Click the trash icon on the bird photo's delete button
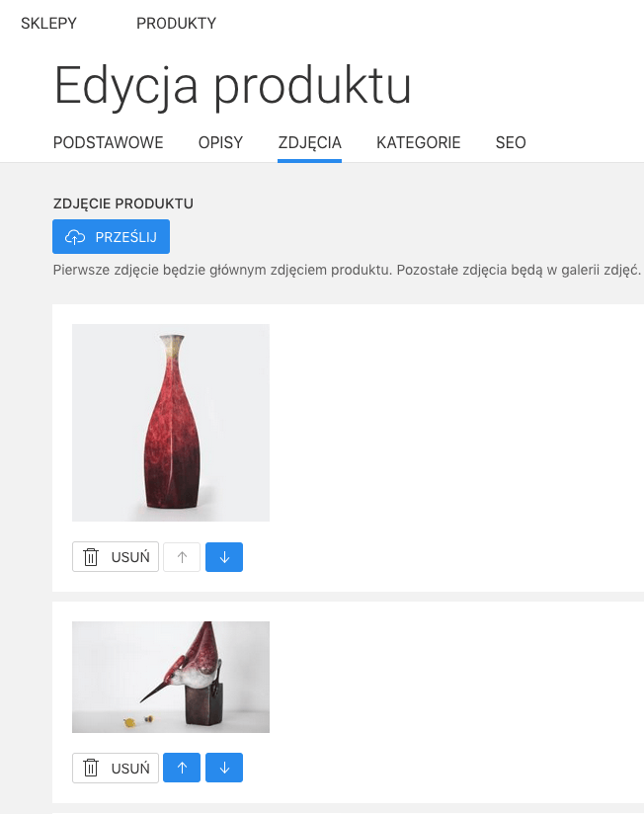This screenshot has width=644, height=814. (x=89, y=768)
